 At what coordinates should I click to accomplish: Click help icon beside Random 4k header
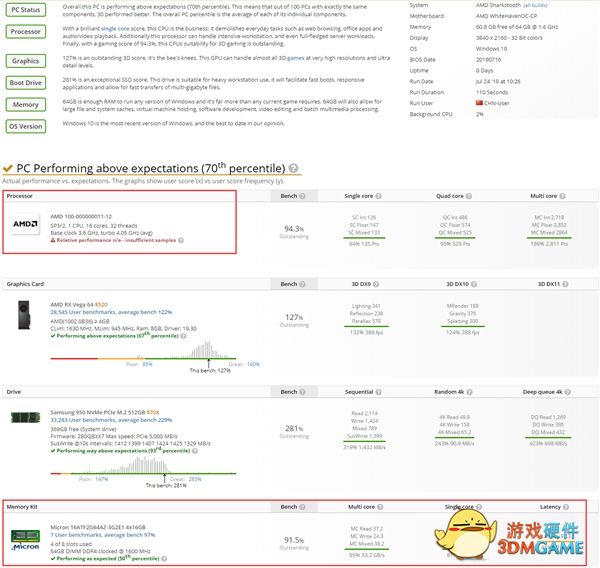click(470, 392)
